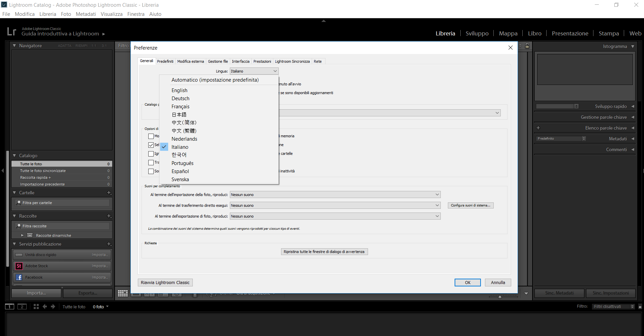
Task: Go back with filmstrip left arrow
Action: tap(44, 307)
